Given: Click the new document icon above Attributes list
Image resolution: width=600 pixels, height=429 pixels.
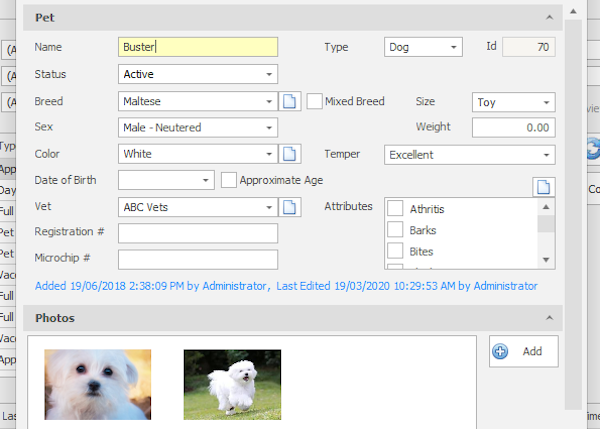Looking at the screenshot, I should 544,187.
